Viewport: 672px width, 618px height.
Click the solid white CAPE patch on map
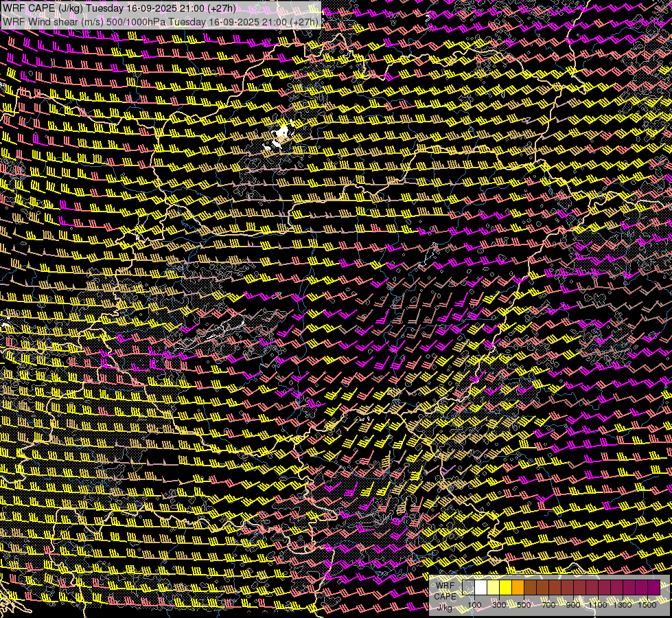[x=282, y=131]
